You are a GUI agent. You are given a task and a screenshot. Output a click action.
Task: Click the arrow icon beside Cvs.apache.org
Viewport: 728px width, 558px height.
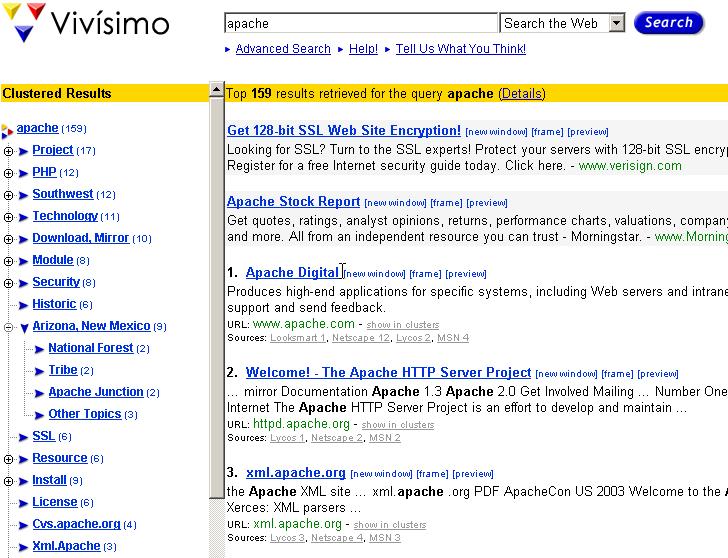coord(24,526)
